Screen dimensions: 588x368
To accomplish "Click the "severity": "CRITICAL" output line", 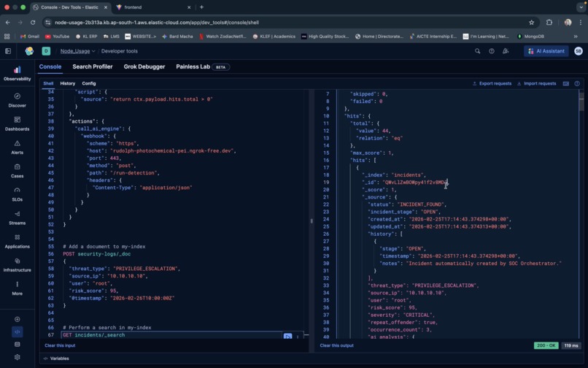I will pos(402,315).
